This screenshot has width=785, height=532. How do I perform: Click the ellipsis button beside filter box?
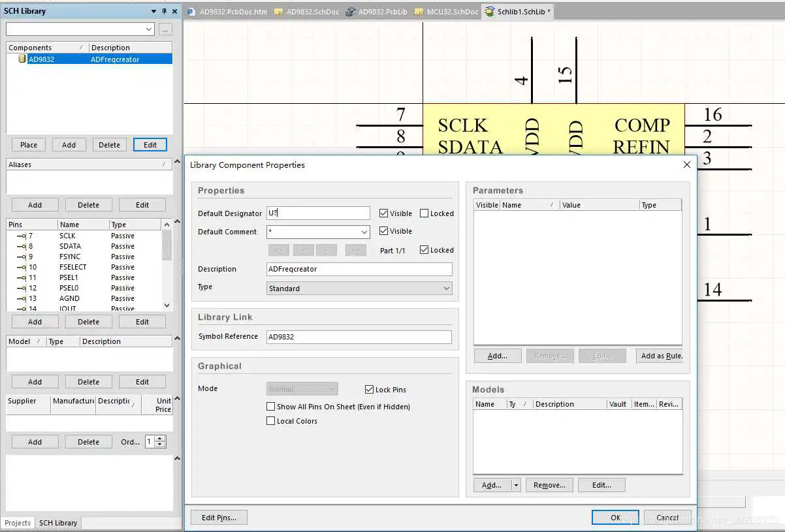click(165, 29)
